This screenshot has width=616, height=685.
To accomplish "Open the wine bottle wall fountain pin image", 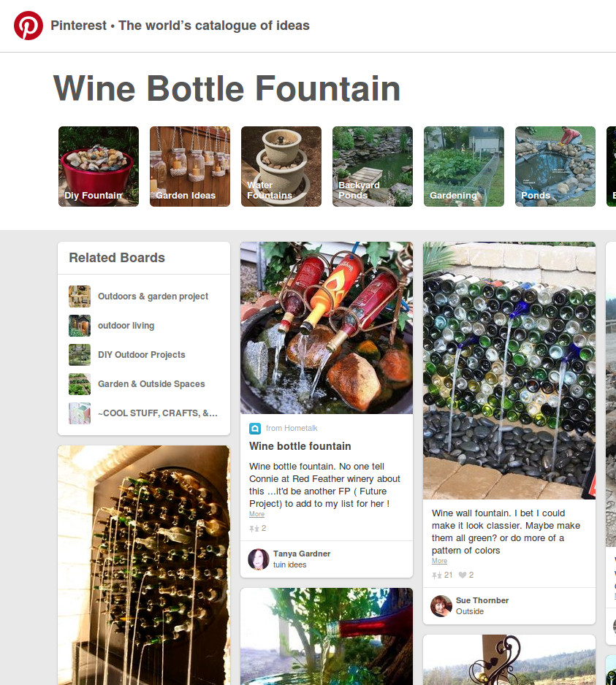I will 509,371.
